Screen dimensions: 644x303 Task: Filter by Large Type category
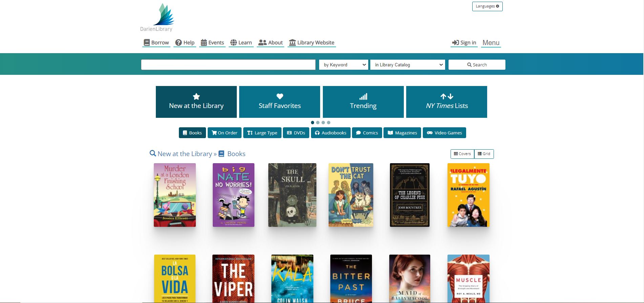tap(262, 133)
